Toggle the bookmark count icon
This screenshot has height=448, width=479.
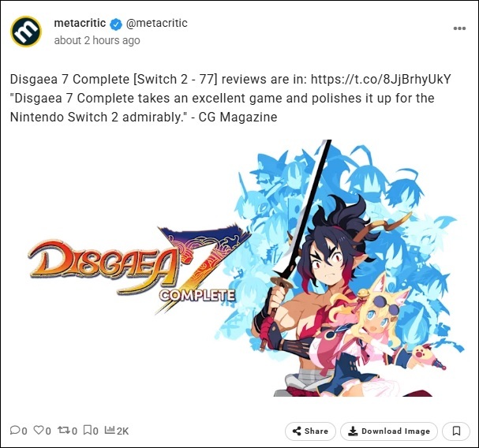[88, 430]
